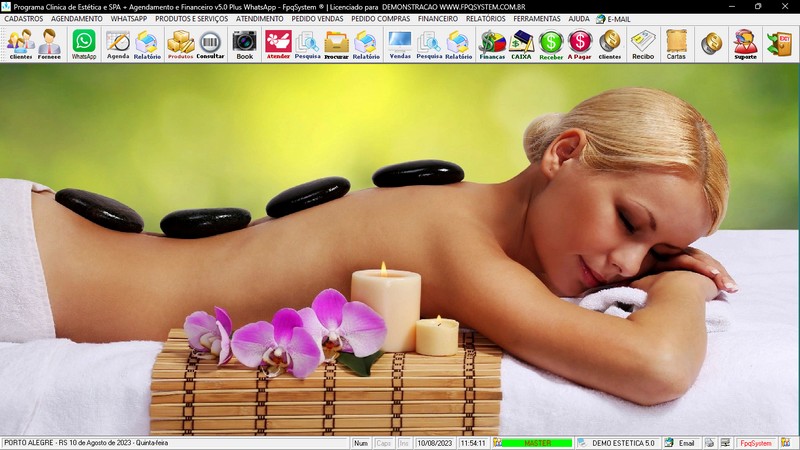Open the CADASTROS menu
This screenshot has height=450, width=800.
(23, 18)
